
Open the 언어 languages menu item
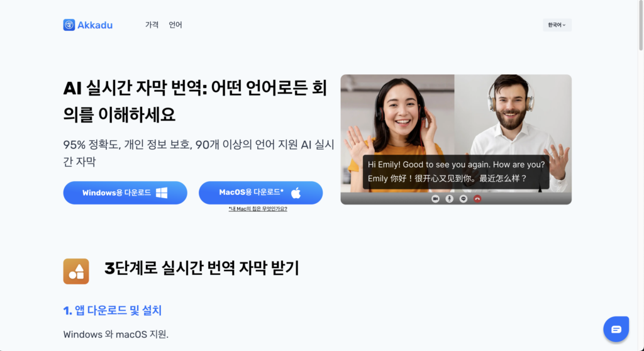(175, 25)
